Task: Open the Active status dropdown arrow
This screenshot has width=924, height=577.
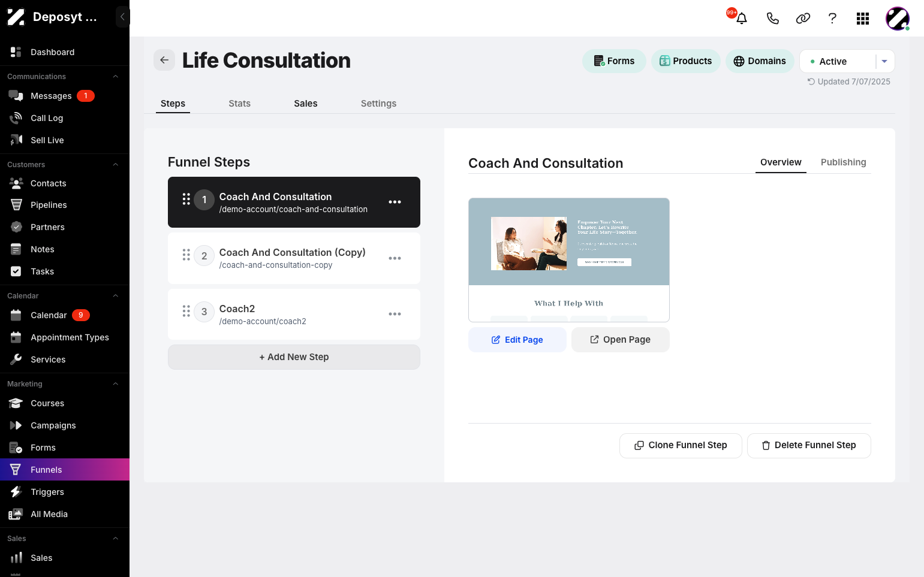Action: tap(884, 61)
